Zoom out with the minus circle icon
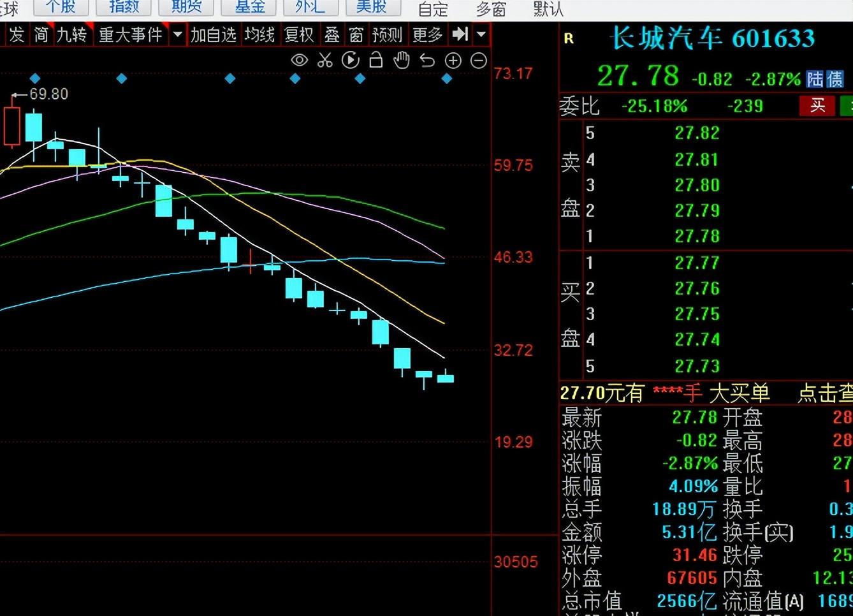The height and width of the screenshot is (616, 853). click(x=479, y=61)
